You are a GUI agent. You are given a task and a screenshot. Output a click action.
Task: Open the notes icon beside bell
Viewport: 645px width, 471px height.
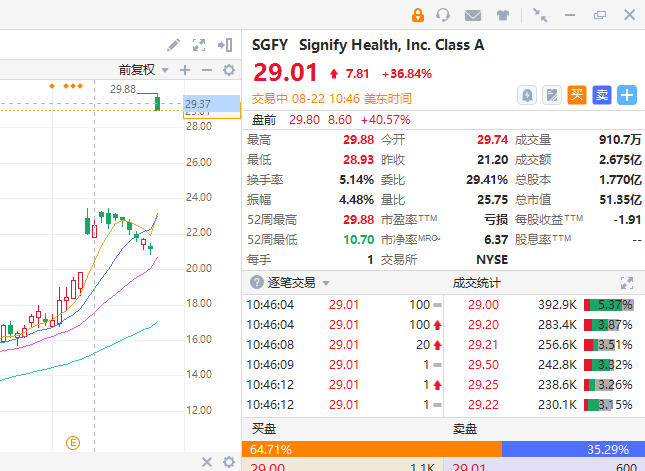552,95
